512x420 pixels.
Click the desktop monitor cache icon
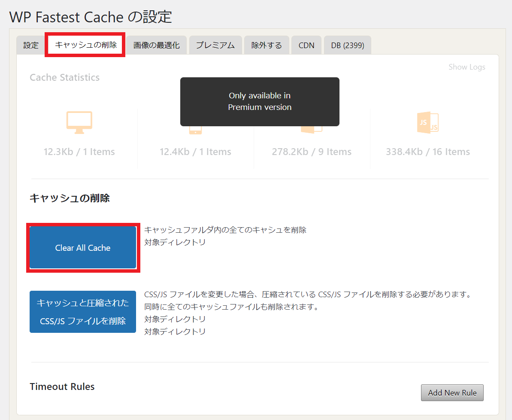tap(79, 122)
